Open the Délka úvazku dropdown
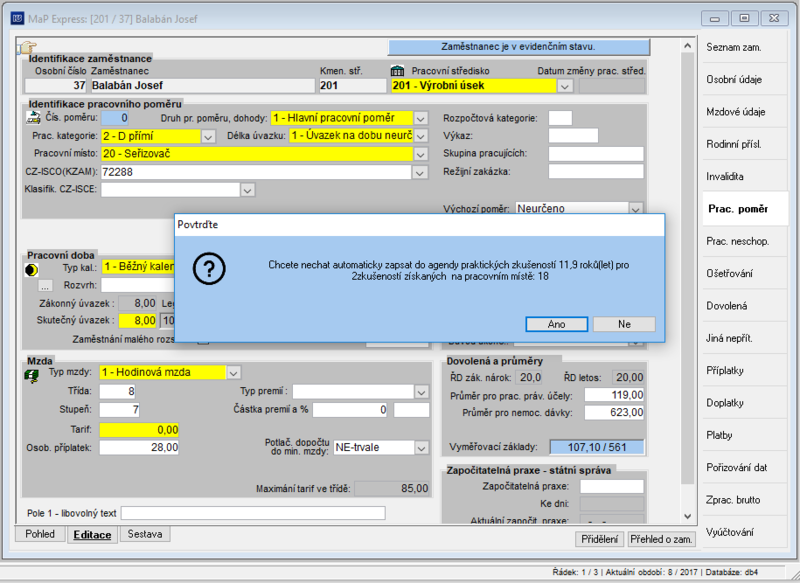 tap(420, 136)
